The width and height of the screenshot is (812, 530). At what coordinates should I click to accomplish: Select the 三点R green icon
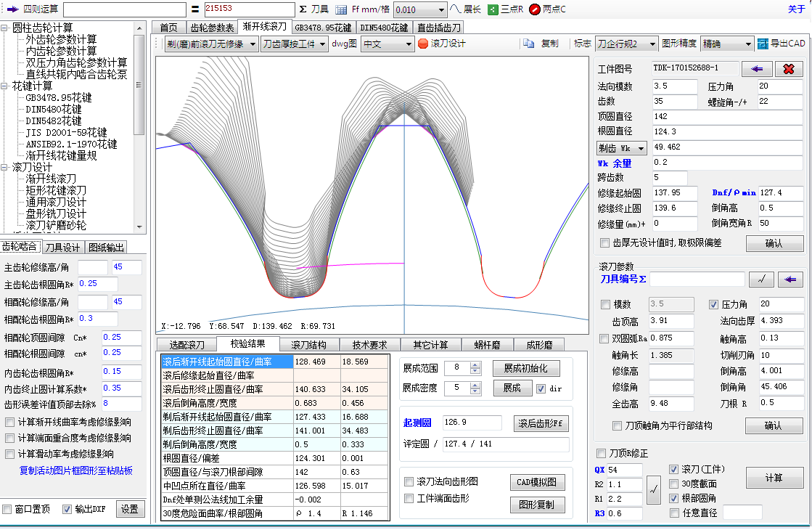[x=493, y=9]
